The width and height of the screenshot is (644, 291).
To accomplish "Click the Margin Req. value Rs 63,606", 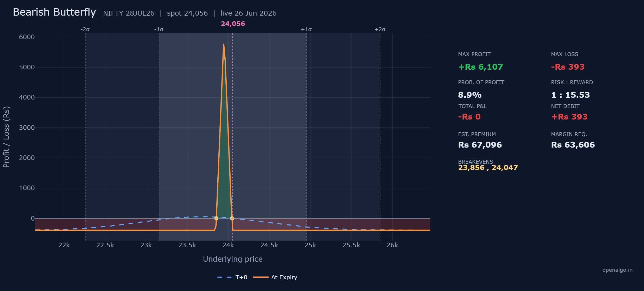I will tap(573, 145).
